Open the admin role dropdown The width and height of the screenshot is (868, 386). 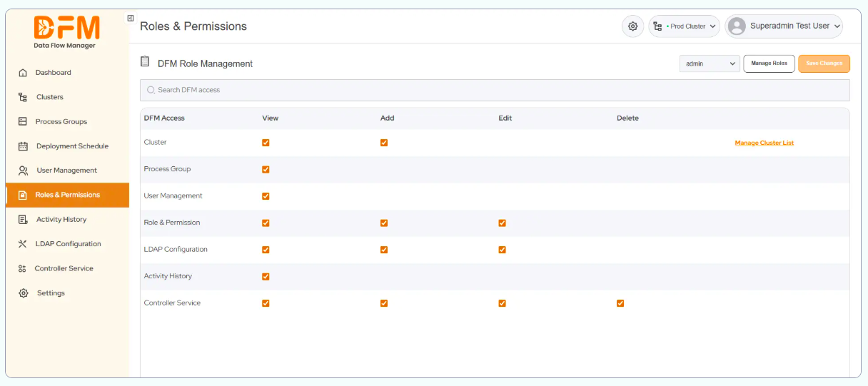coord(710,64)
